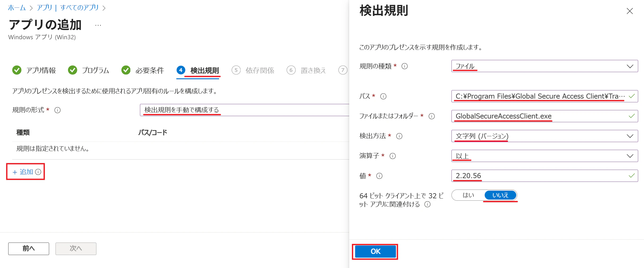Select 検出規則 step tab
The width and height of the screenshot is (644, 268).
coord(198,70)
